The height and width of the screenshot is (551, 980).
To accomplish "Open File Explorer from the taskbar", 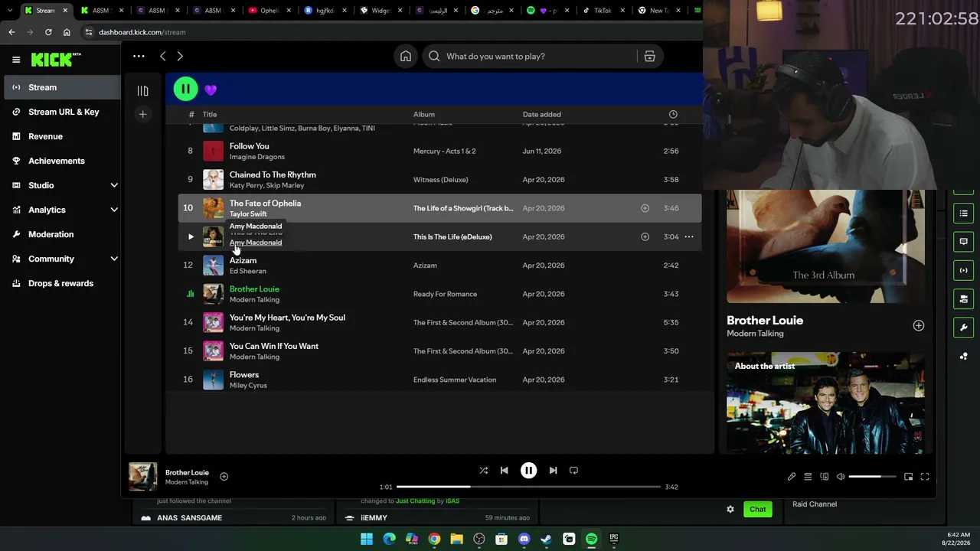I will tap(456, 539).
